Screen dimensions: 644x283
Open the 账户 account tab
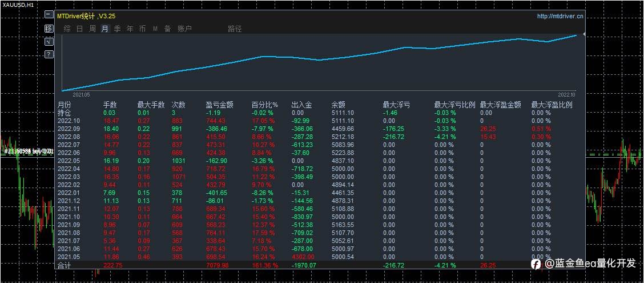[184, 29]
